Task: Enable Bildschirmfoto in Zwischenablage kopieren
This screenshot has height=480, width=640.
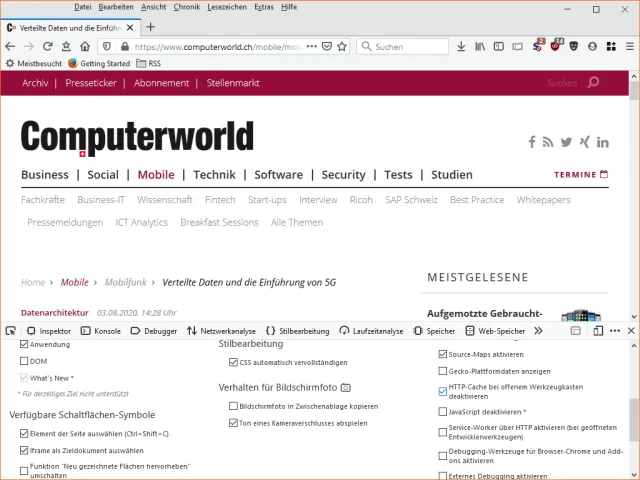Action: tap(233, 407)
